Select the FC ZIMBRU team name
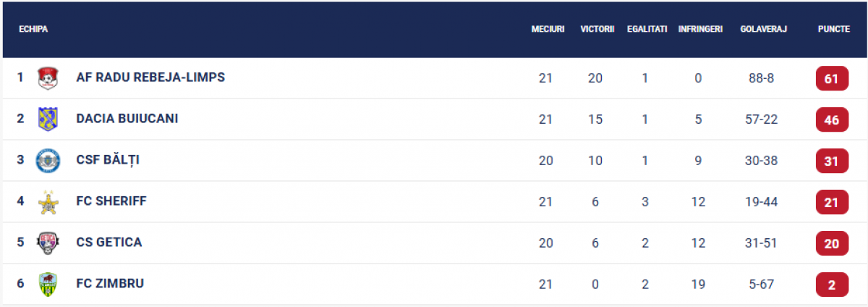 (110, 284)
